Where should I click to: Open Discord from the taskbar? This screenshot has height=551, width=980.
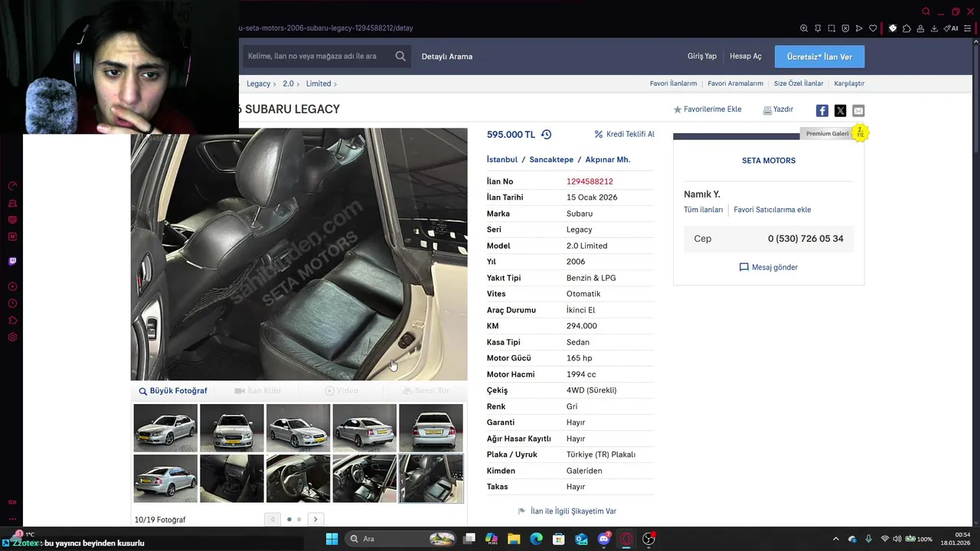603,539
